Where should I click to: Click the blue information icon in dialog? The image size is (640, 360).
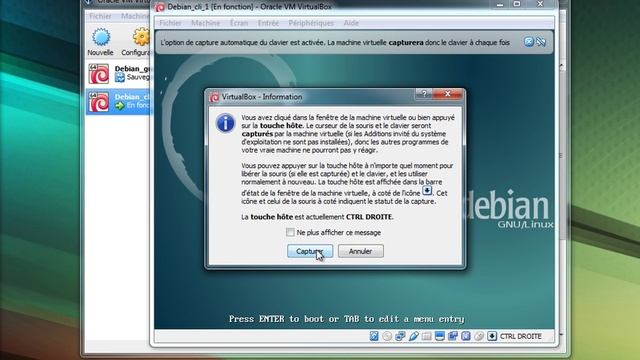tap(225, 123)
